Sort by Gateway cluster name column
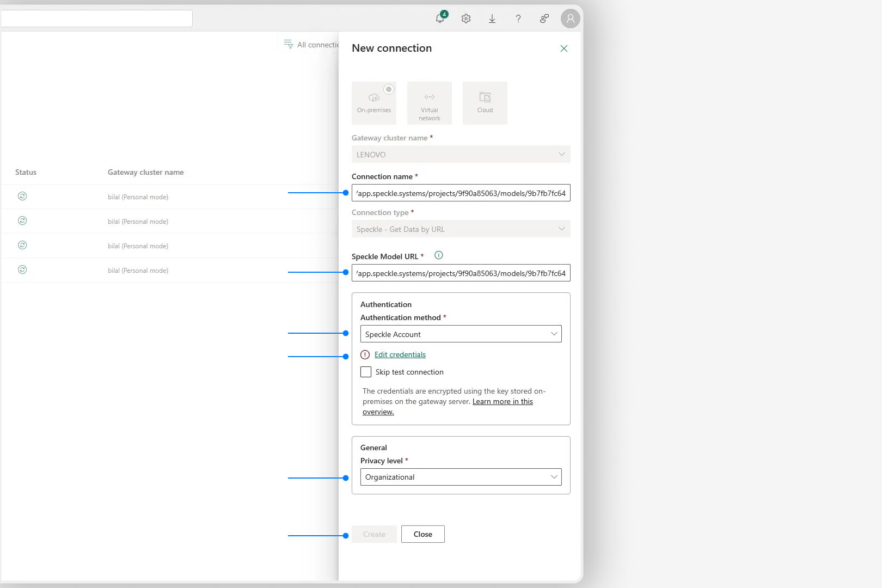This screenshot has height=588, width=882. [x=146, y=172]
